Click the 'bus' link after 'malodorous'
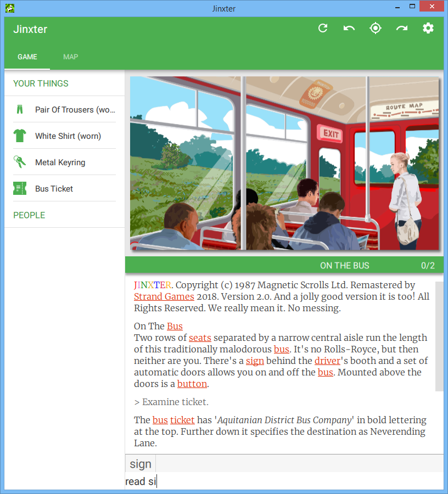Image resolution: width=448 pixels, height=494 pixels. coord(281,349)
